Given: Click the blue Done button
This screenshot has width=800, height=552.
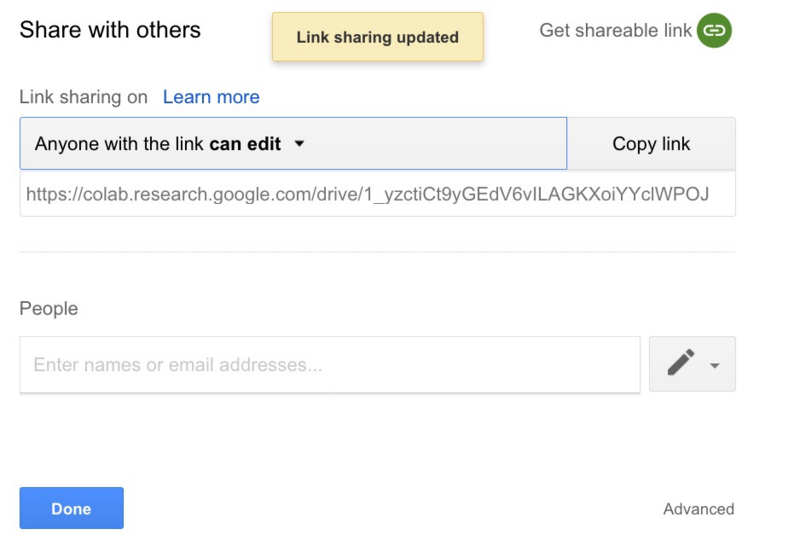Looking at the screenshot, I should click(71, 508).
